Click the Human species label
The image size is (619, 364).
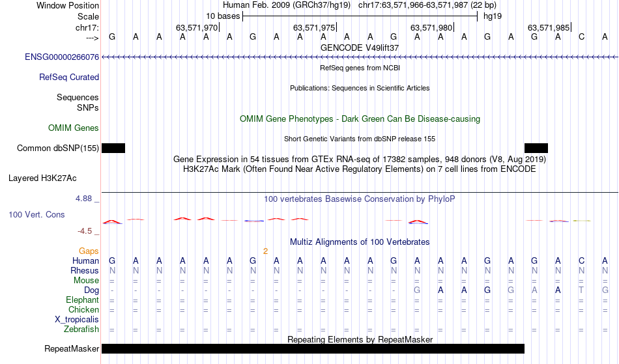(85, 260)
